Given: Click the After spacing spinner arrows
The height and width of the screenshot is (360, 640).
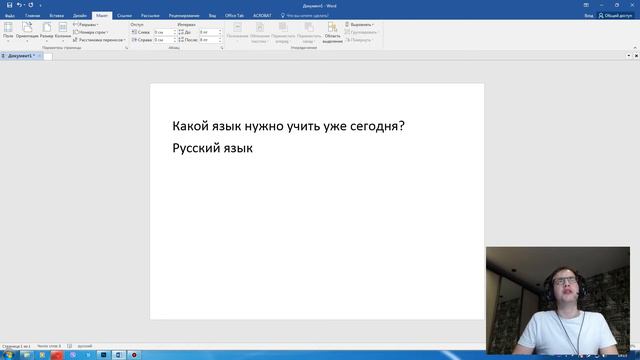Looking at the screenshot, I should [220, 40].
